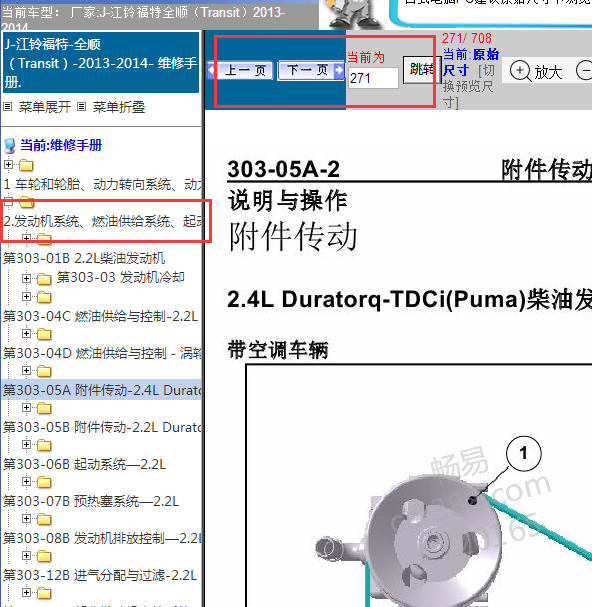Expand the 第303-04C 燃油供给与控制 node
Image resolution: width=592 pixels, height=607 pixels.
point(26,297)
